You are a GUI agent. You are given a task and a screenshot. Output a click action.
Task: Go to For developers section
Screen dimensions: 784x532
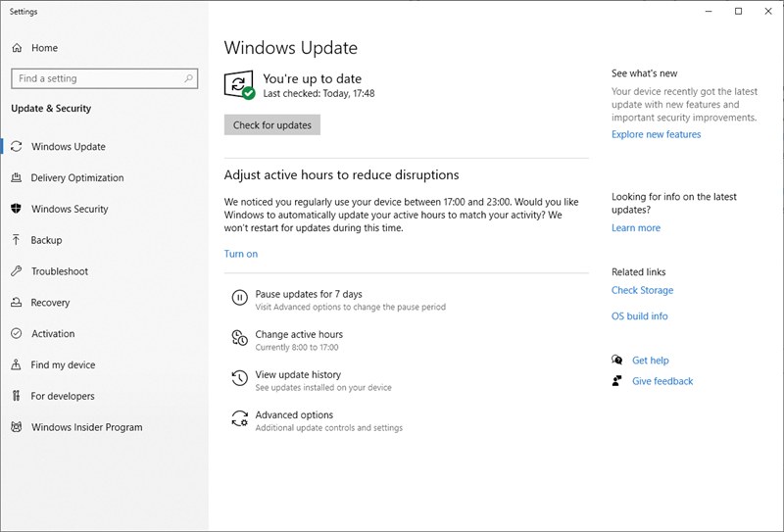(63, 397)
